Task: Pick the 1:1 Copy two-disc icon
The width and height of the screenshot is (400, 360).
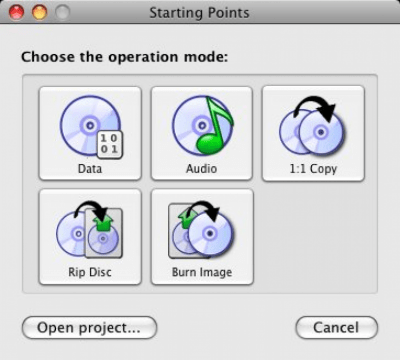Action: coord(313,125)
